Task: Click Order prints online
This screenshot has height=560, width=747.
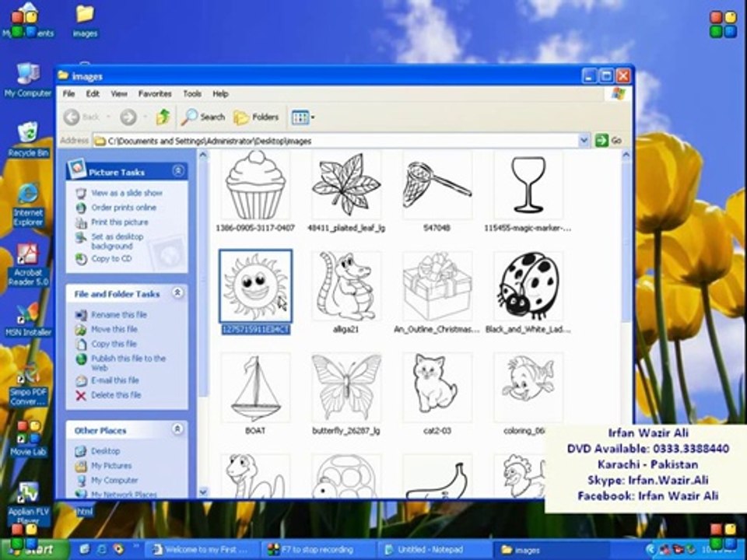Action: tap(124, 208)
